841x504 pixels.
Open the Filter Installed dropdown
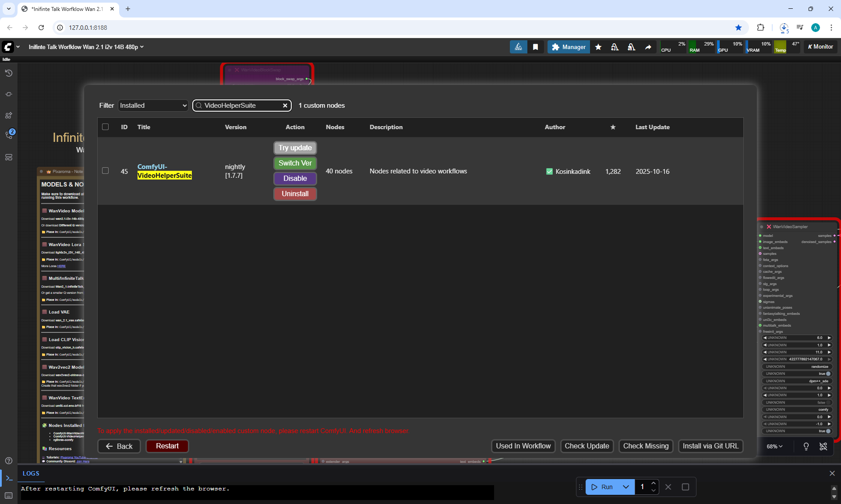pyautogui.click(x=153, y=106)
